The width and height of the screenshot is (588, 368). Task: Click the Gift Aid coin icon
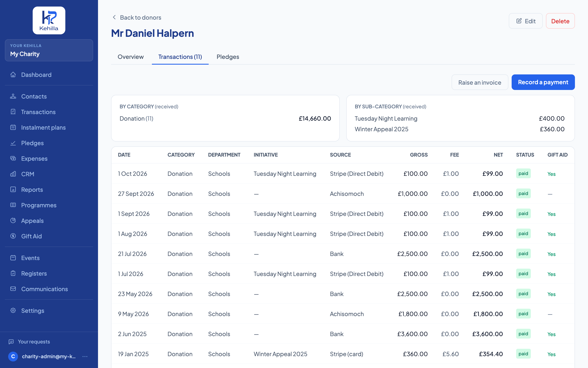[13, 236]
